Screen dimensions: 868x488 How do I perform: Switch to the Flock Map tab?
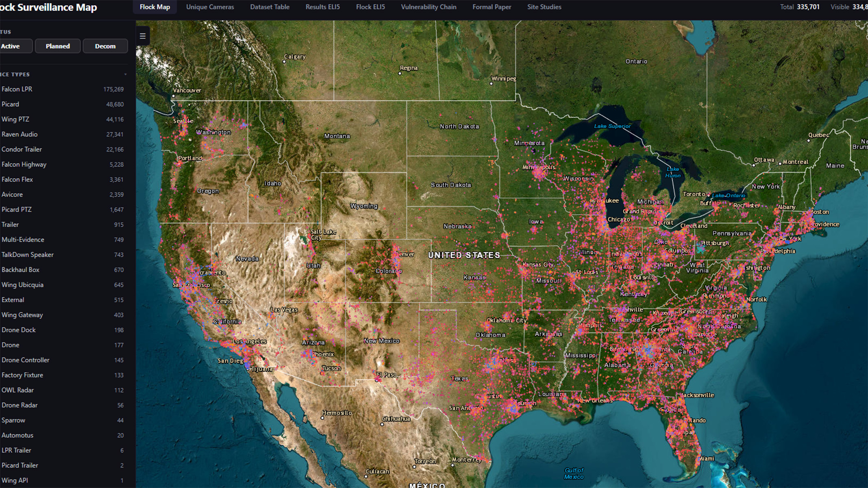pyautogui.click(x=155, y=7)
